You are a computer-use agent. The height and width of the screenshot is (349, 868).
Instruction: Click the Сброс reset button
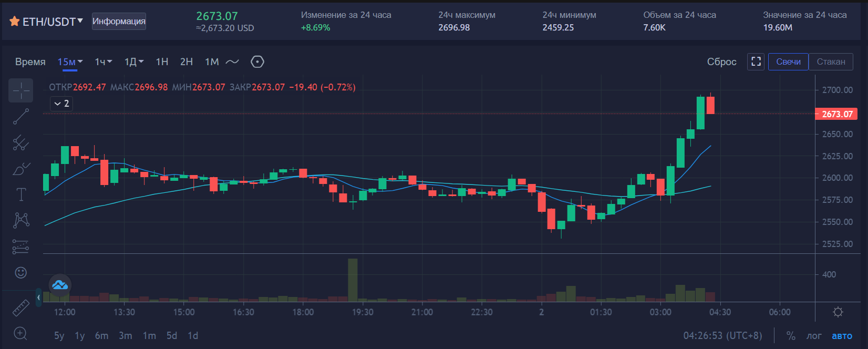point(721,61)
